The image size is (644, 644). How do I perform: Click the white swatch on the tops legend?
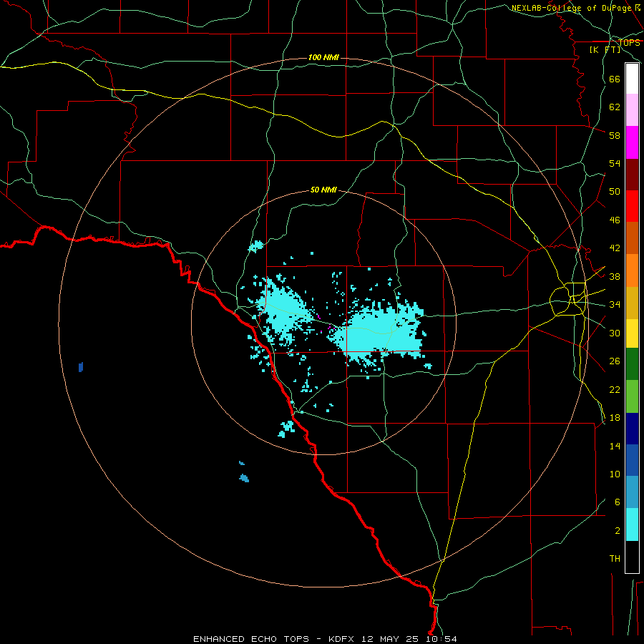coord(632,79)
